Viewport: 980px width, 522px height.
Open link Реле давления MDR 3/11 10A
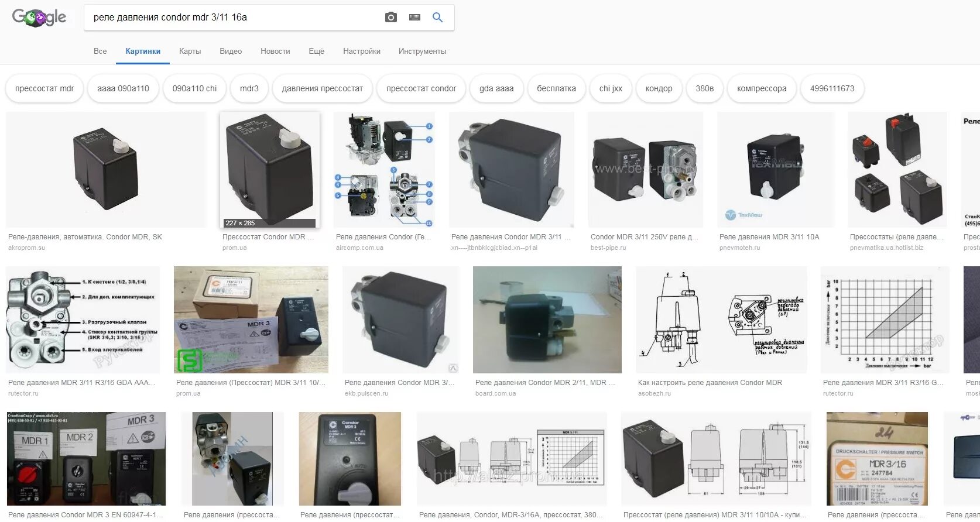tap(769, 237)
